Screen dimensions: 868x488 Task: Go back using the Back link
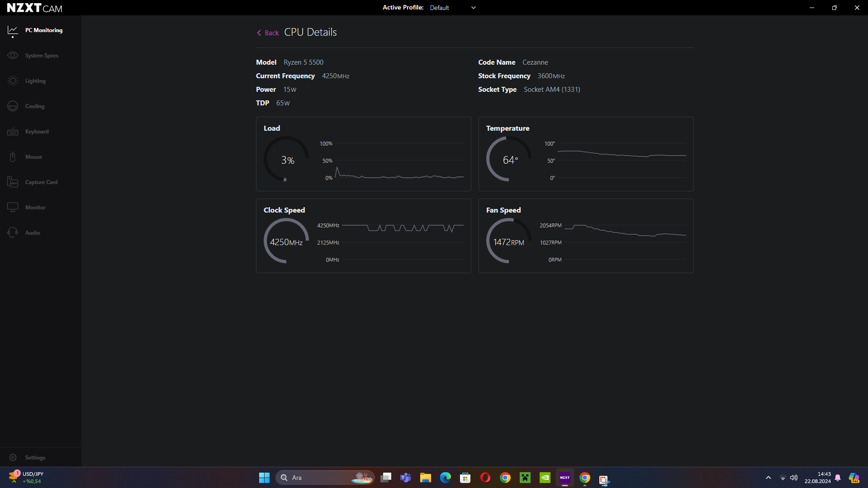point(268,33)
